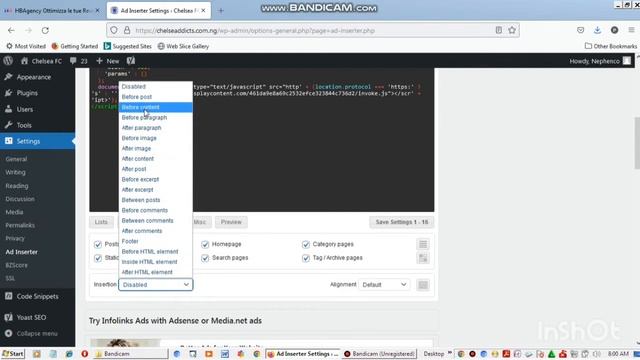Viewport: 640px width, 360px height.
Task: Toggle the Search pages checkbox
Action: pyautogui.click(x=205, y=258)
